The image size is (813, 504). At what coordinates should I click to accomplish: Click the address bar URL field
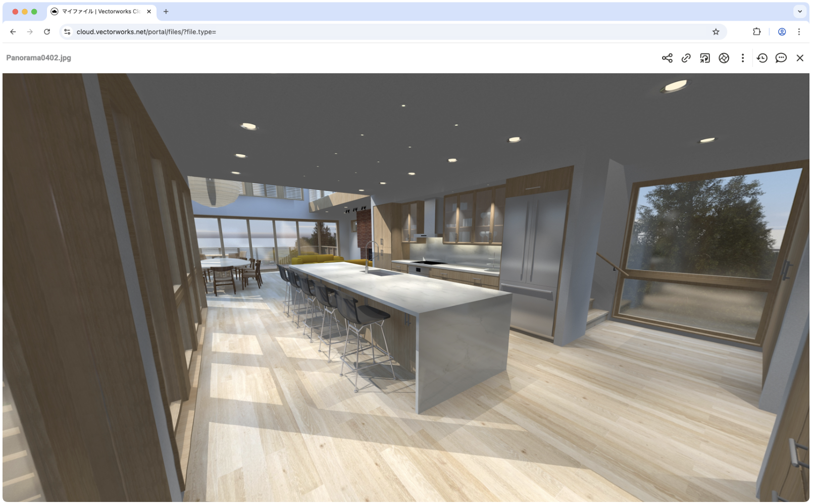(x=353, y=32)
